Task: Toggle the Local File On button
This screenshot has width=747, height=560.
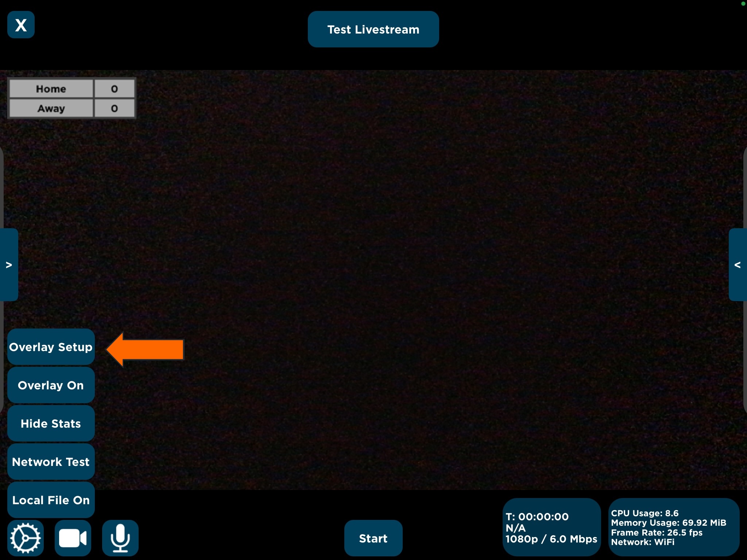Action: coord(51,500)
